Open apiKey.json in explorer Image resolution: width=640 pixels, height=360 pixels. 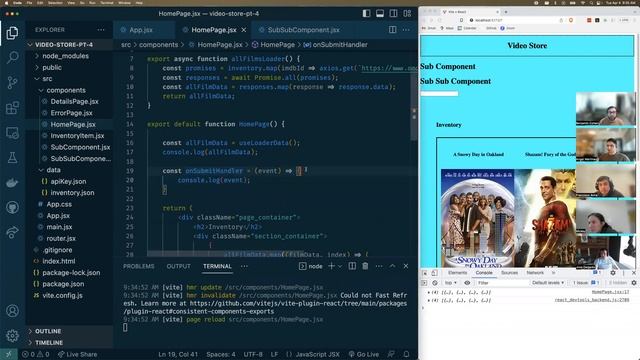[69, 181]
